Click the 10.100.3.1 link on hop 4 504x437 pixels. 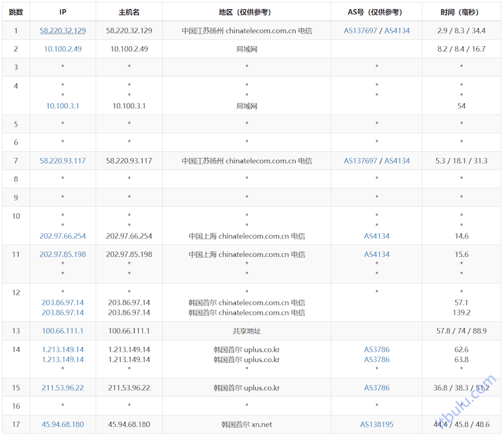tap(62, 106)
